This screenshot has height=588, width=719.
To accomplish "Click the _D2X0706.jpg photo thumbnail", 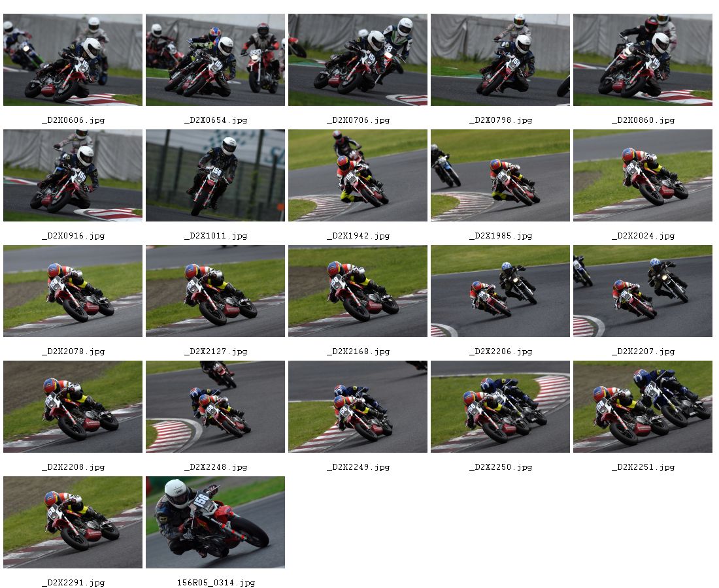I will (x=358, y=59).
